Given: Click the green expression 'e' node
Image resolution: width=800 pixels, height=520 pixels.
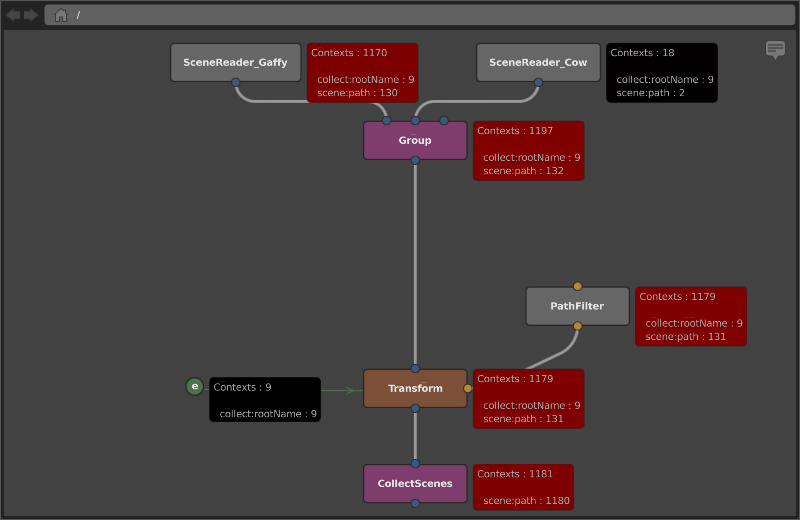Looking at the screenshot, I should click(x=194, y=386).
